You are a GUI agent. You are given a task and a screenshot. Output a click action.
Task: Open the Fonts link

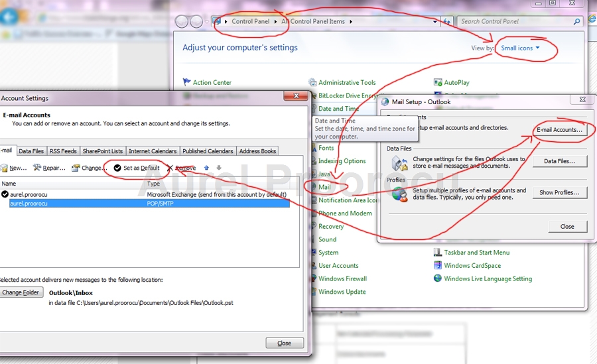tap(326, 148)
